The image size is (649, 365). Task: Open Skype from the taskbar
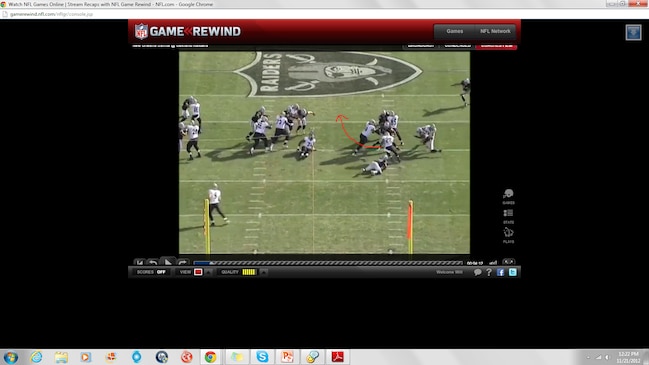[262, 357]
